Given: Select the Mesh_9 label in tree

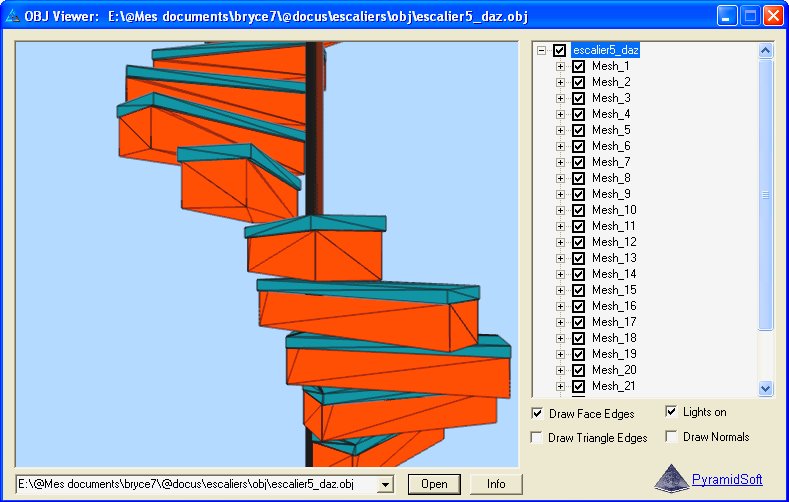Looking at the screenshot, I should tap(611, 194).
